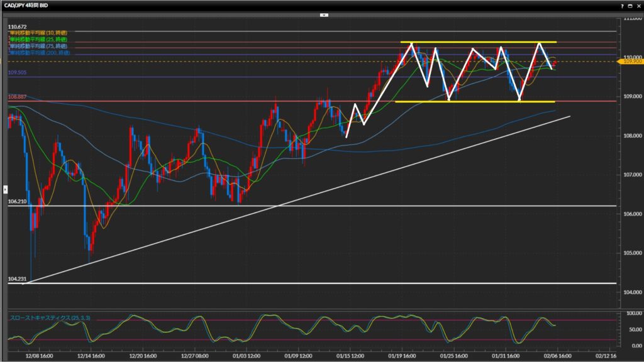Select the horizontal line at 104.231

(x=314, y=283)
